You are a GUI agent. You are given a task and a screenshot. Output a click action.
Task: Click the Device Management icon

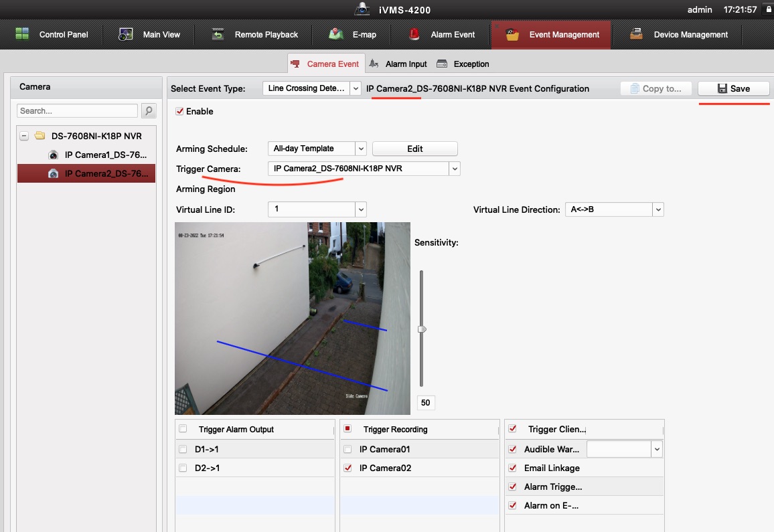pyautogui.click(x=636, y=34)
